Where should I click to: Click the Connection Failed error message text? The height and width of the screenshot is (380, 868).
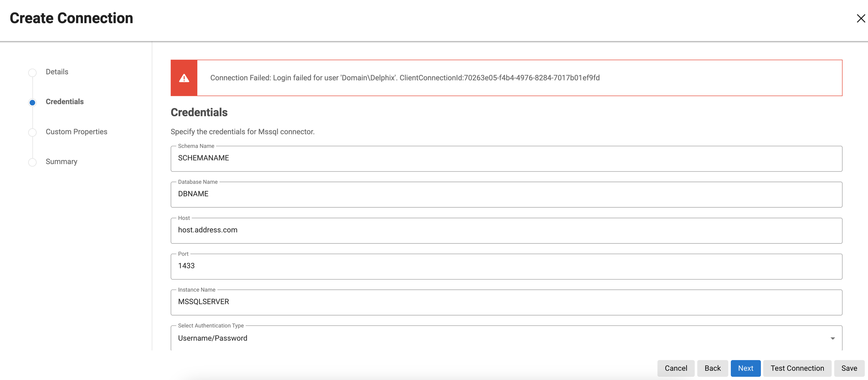click(405, 78)
